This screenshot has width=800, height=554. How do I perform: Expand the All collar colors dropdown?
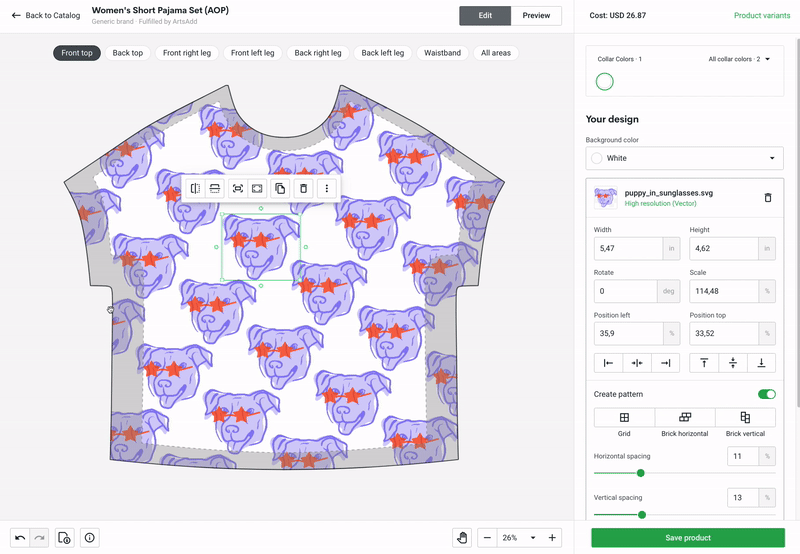[x=739, y=59]
